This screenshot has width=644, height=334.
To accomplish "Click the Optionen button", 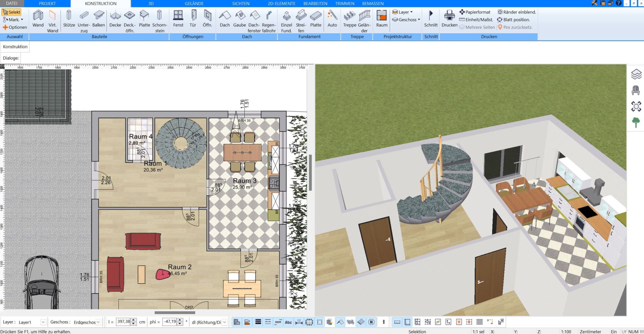I will click(x=15, y=27).
